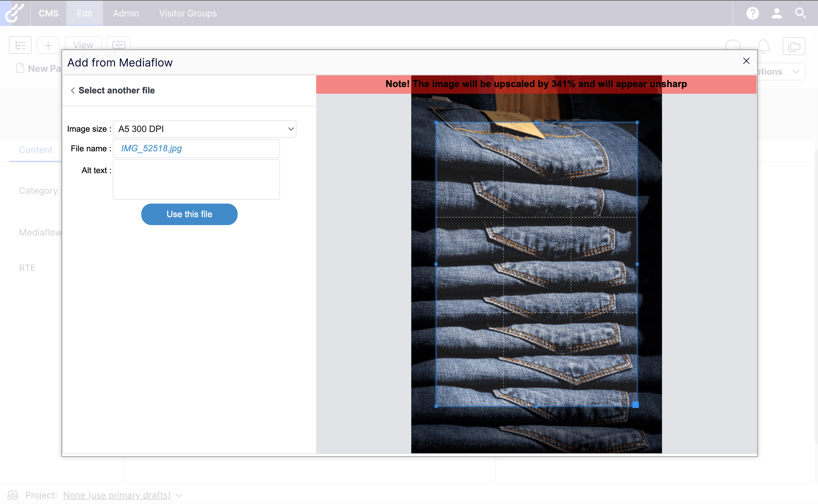The height and width of the screenshot is (504, 818).
Task: Open the help question mark icon
Action: point(752,13)
